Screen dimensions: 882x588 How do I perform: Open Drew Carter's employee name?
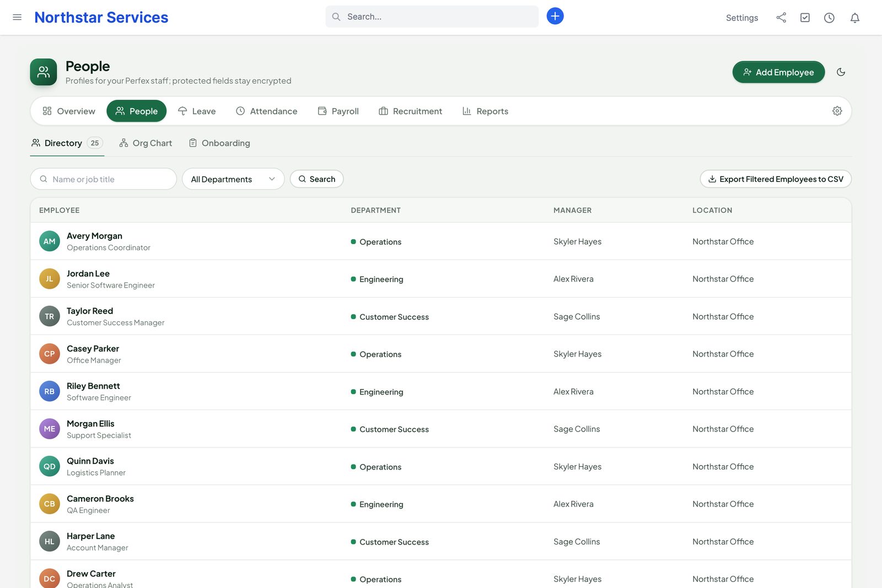click(x=91, y=574)
